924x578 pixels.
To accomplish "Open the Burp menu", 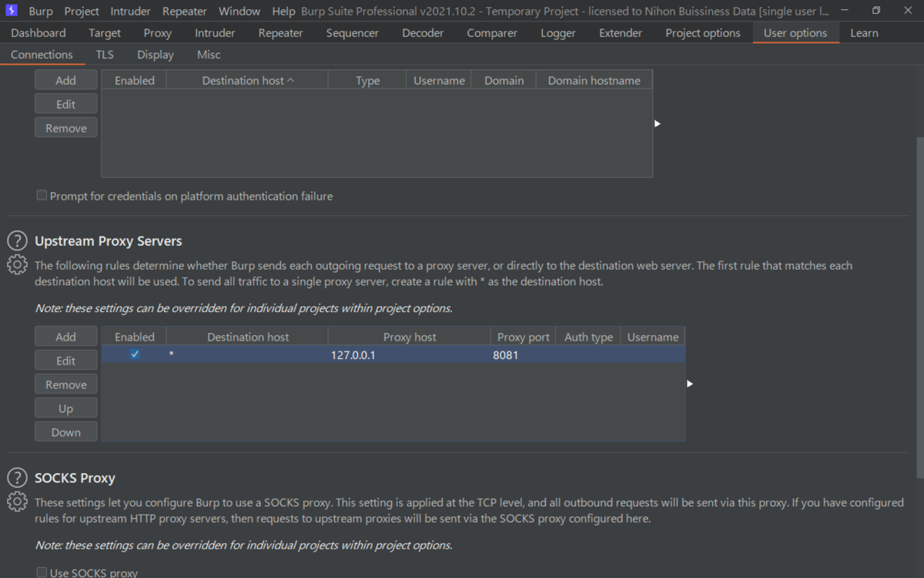I will point(41,12).
